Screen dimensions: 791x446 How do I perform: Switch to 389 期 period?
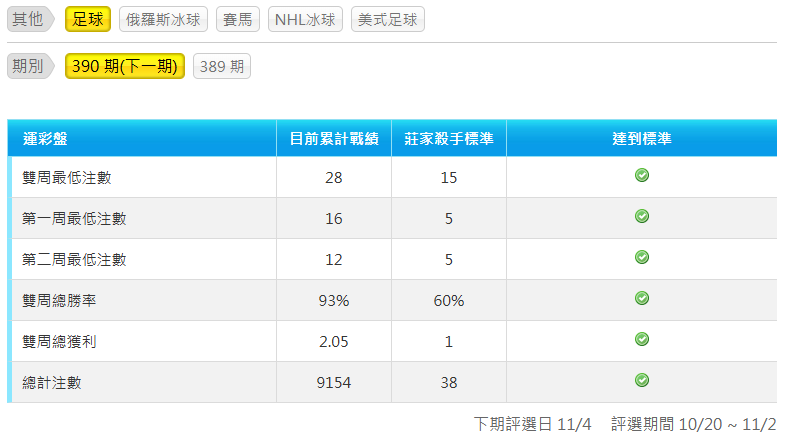click(x=221, y=66)
